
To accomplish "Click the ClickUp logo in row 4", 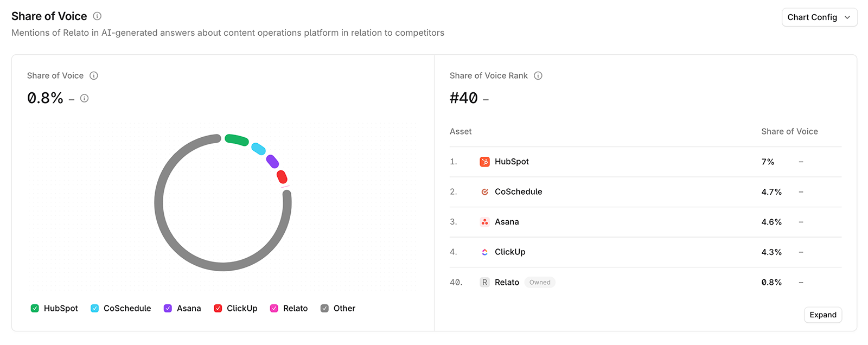I will click(x=484, y=252).
